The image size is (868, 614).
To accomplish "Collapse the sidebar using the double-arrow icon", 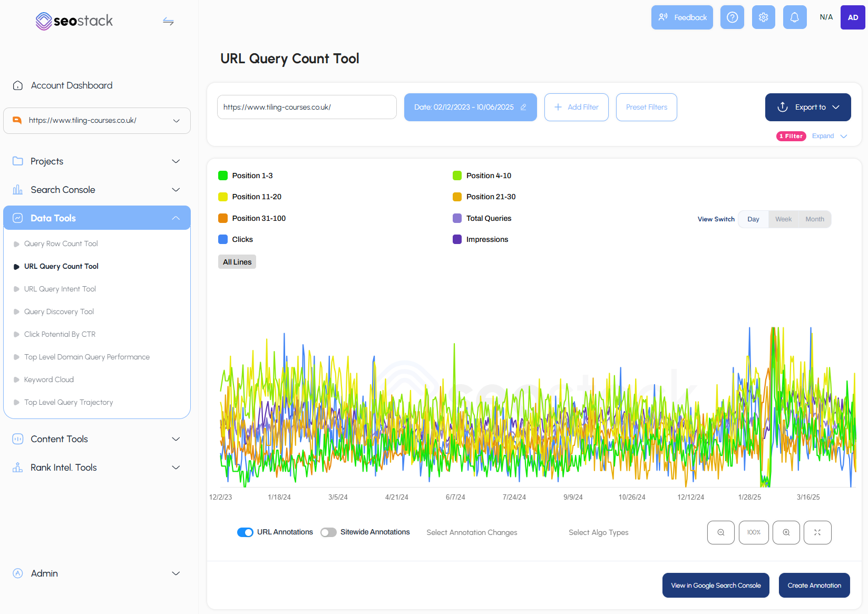I will pyautogui.click(x=168, y=21).
